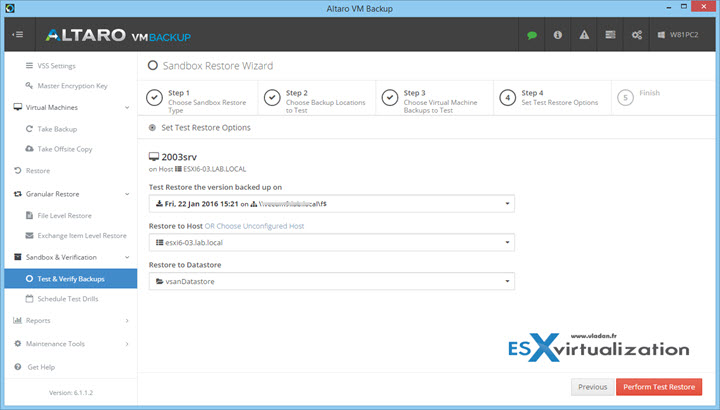The image size is (720, 410).
Task: Click the Reports bar chart icon
Action: [17, 320]
